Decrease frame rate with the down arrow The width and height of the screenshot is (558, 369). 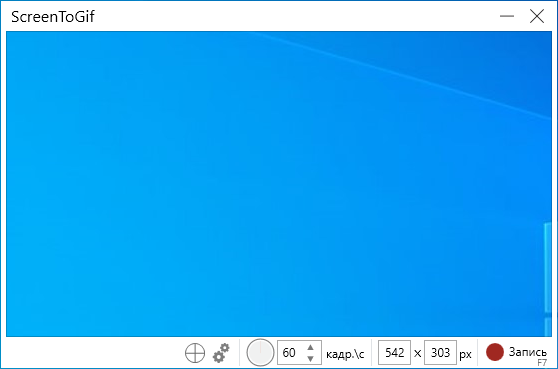click(310, 358)
